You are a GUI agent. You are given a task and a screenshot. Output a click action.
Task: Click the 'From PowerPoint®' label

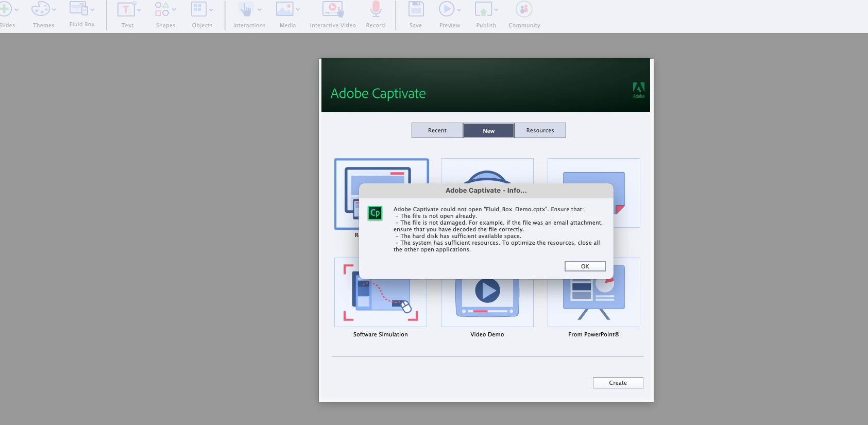594,334
